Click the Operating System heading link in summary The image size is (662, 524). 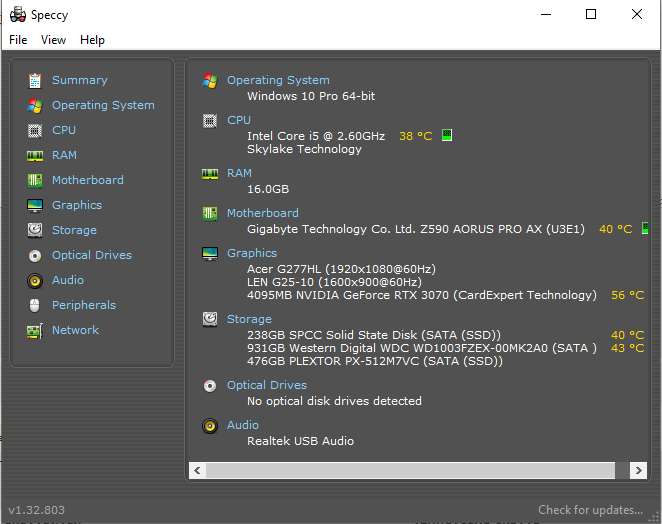pos(278,80)
